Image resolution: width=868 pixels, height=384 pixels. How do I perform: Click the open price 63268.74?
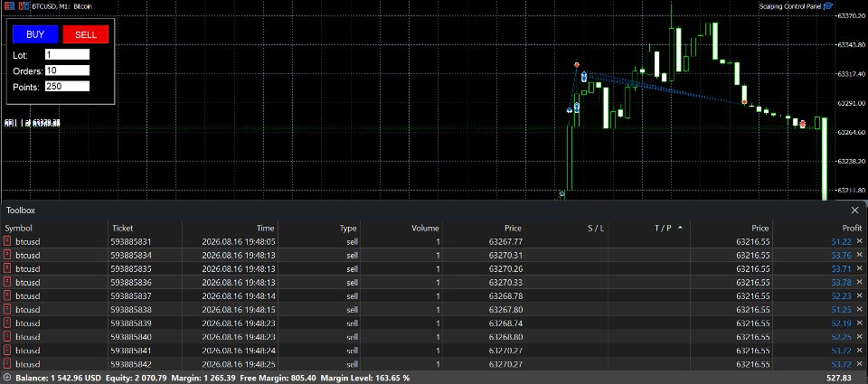(505, 323)
